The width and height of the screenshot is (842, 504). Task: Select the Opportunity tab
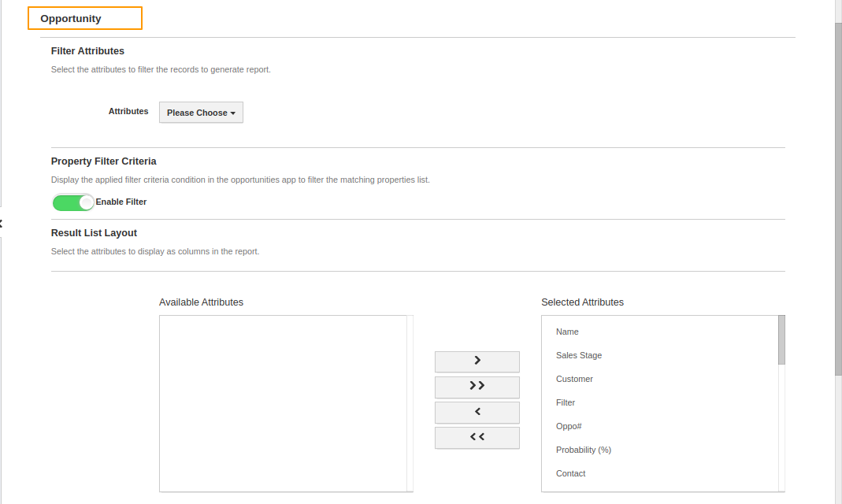[x=85, y=18]
